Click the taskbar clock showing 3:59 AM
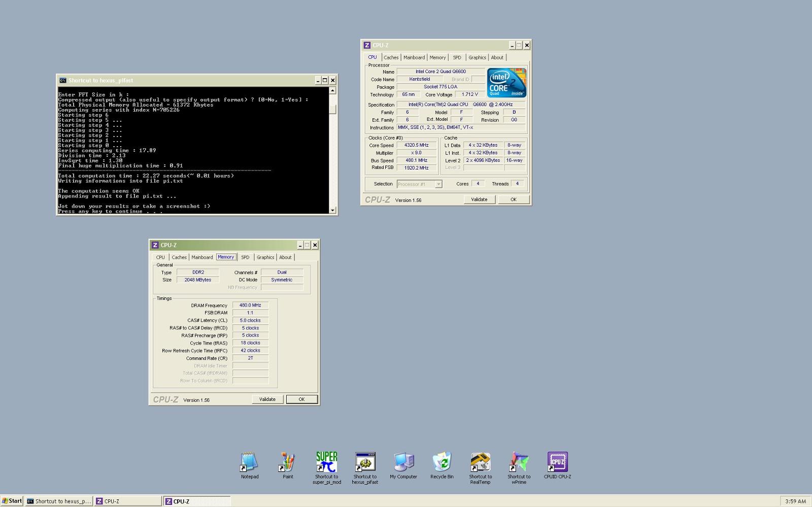This screenshot has width=812, height=507. 795,501
